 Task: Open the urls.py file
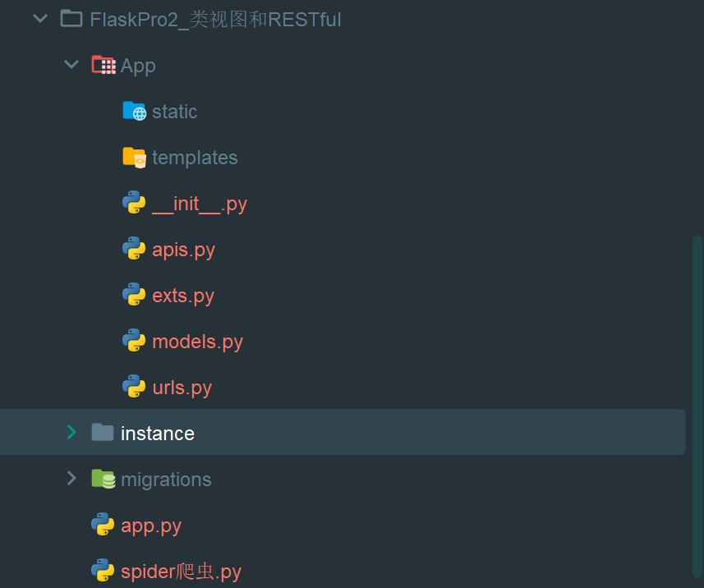tap(182, 388)
